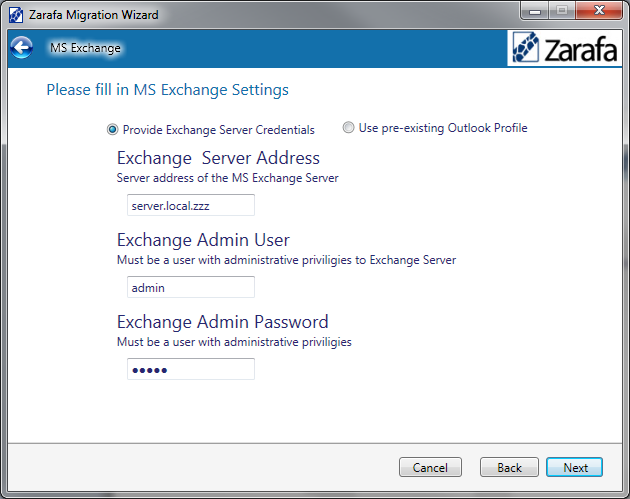Proceed by clicking the Next button

[x=575, y=467]
